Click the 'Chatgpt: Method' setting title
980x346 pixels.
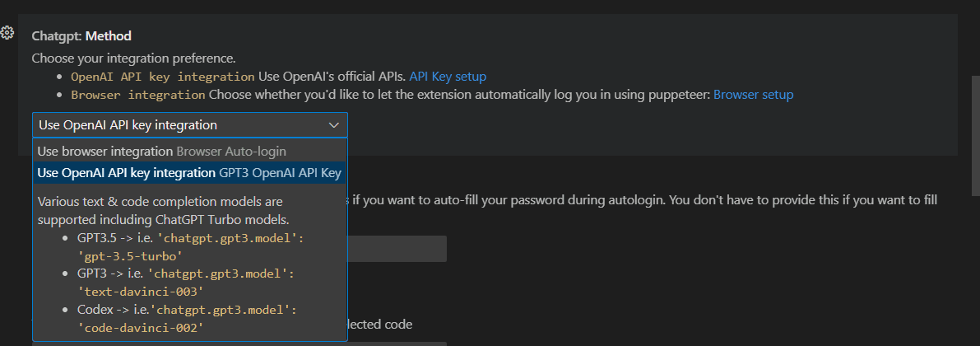[x=81, y=35]
